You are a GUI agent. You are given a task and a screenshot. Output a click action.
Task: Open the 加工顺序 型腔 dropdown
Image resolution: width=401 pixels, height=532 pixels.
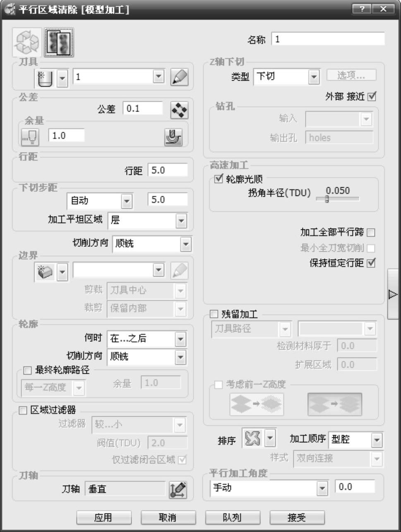point(377,440)
